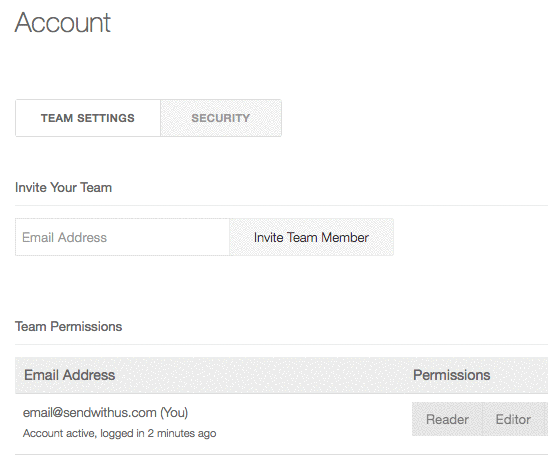Click the (You) label beside the email
This screenshot has height=455, width=548.
tap(174, 413)
